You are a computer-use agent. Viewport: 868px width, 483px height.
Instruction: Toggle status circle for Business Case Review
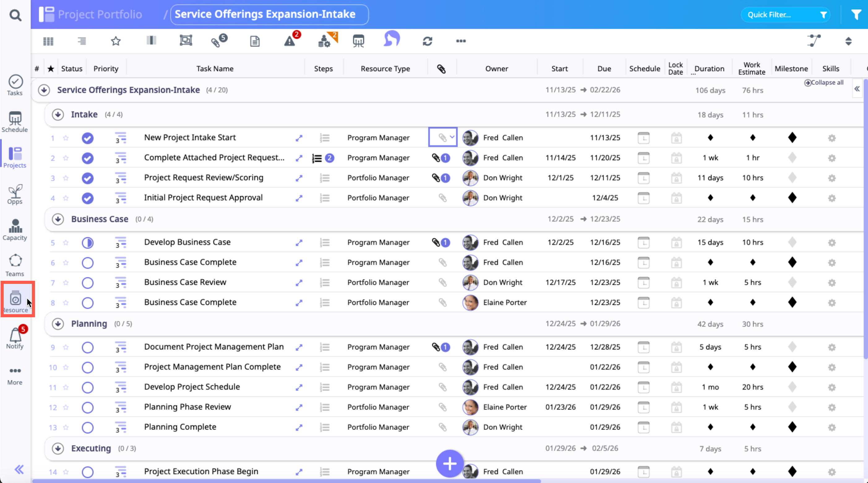[x=88, y=283]
